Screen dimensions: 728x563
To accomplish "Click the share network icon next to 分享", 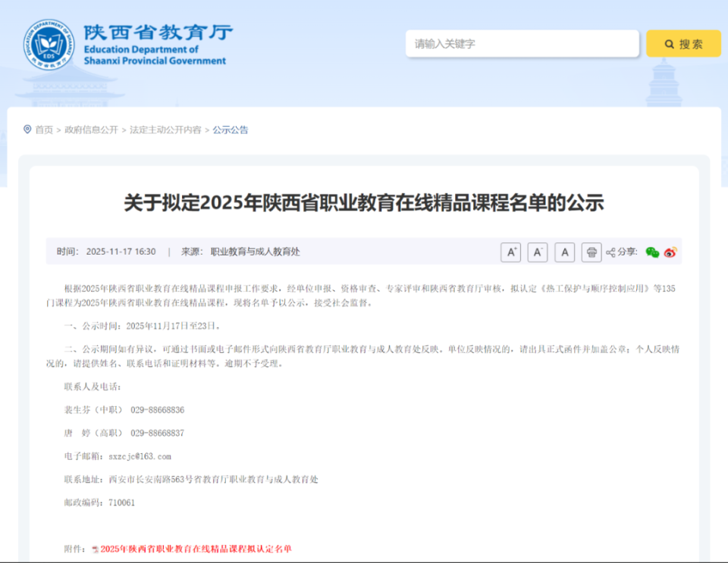I will click(x=610, y=252).
